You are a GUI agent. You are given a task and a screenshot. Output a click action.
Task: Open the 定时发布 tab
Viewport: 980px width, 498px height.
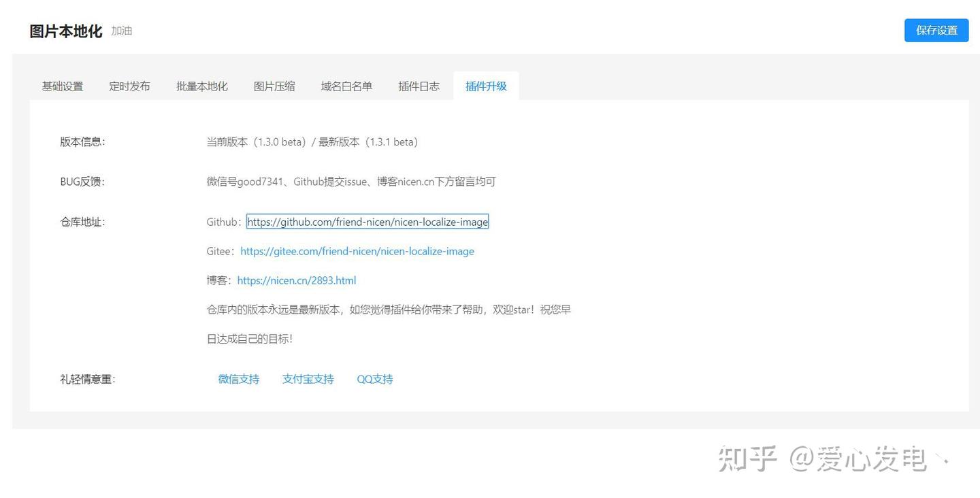click(x=129, y=86)
